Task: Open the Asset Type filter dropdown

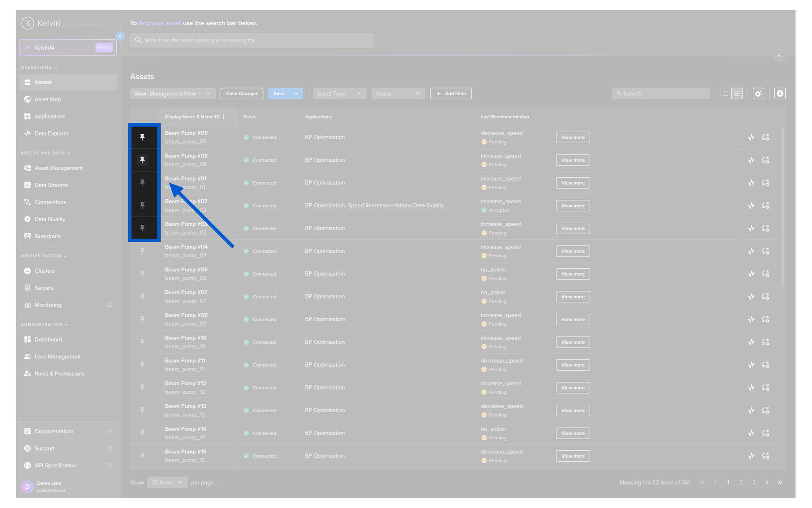Action: [339, 94]
